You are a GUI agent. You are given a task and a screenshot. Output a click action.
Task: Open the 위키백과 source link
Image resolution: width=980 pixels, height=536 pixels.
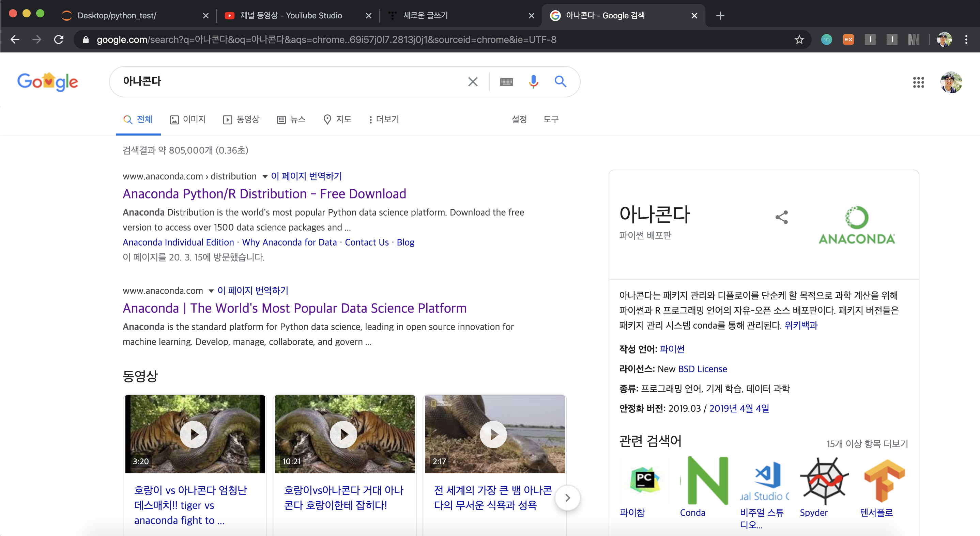801,326
